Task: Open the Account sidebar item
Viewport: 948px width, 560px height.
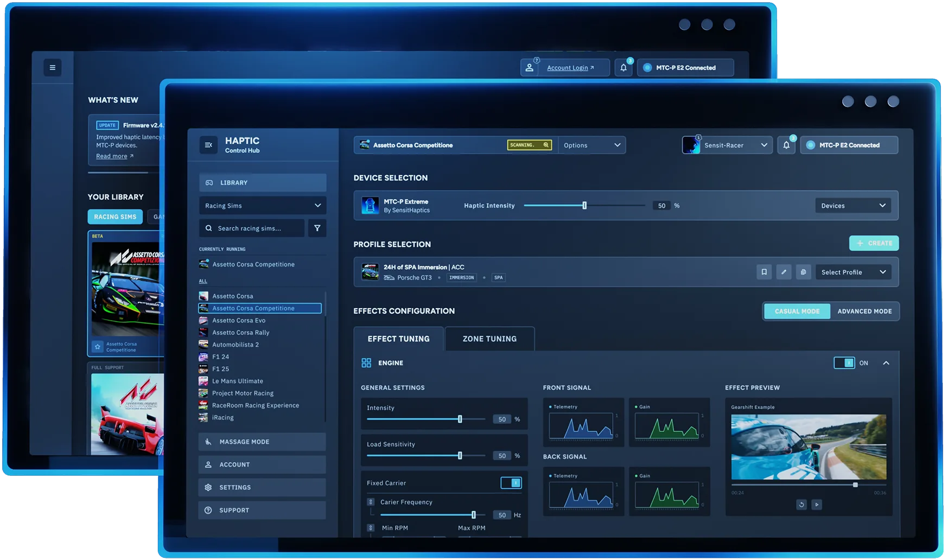Action: tap(262, 464)
